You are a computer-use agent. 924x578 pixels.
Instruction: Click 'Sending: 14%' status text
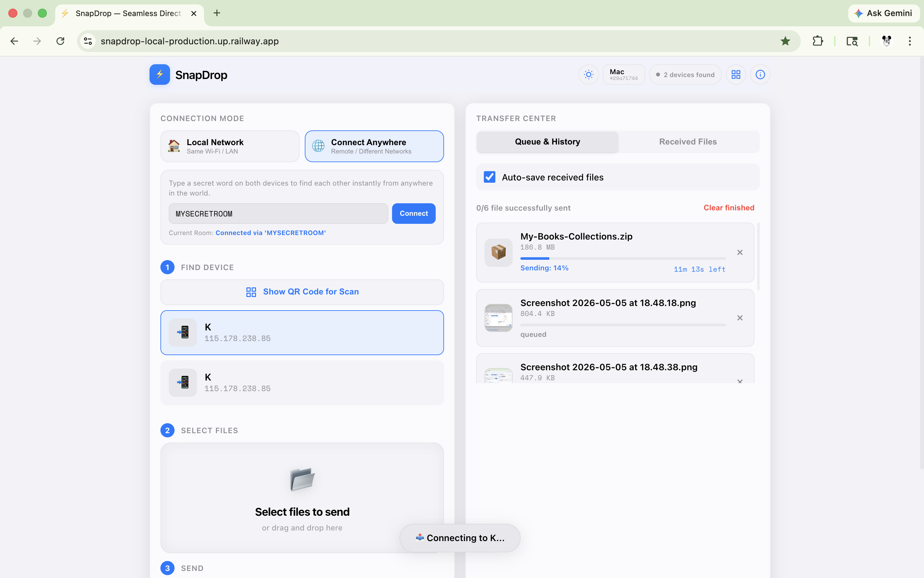544,268
